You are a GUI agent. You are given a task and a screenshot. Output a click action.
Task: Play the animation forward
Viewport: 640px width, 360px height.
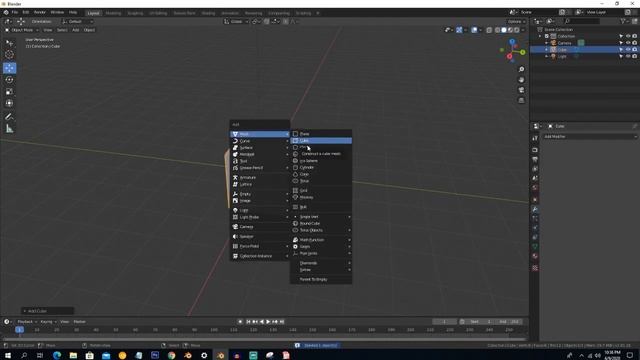268,322
